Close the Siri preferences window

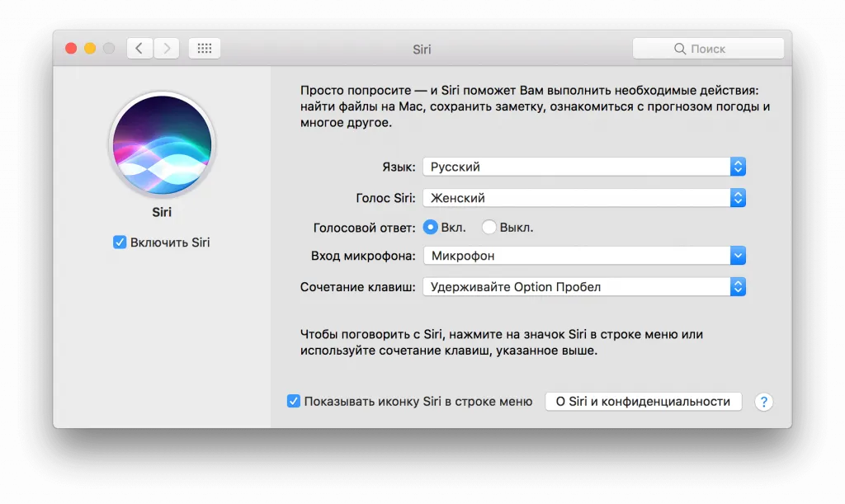coord(71,49)
